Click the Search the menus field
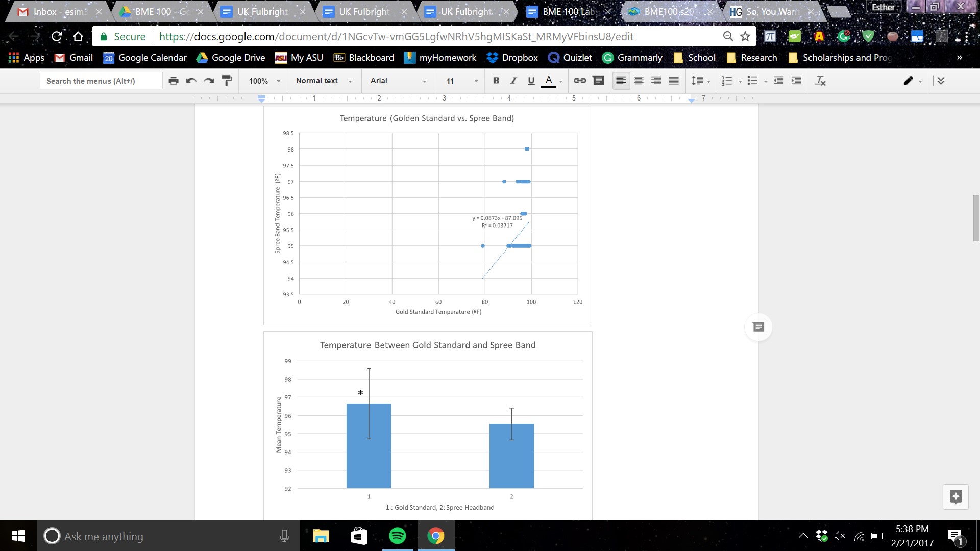 [x=101, y=81]
